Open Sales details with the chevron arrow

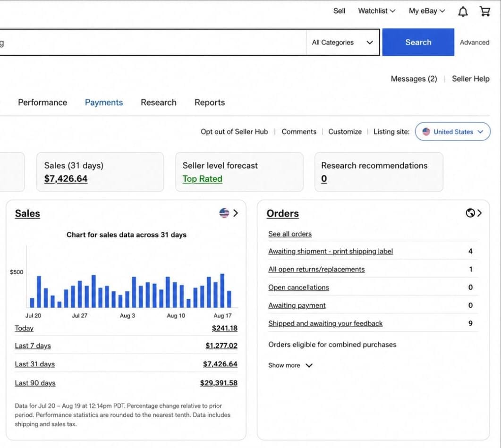pos(236,213)
